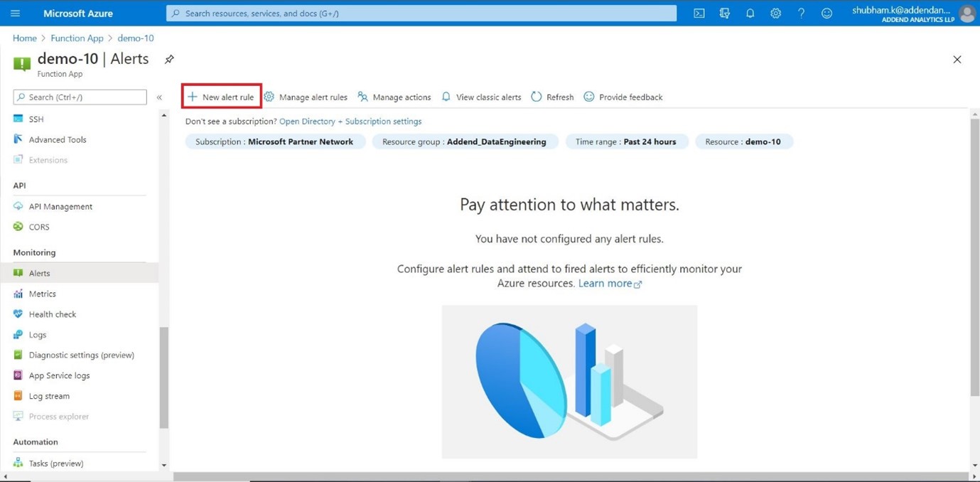Pin the Alerts page to dashboard
Image resolution: width=980 pixels, height=482 pixels.
click(x=169, y=60)
